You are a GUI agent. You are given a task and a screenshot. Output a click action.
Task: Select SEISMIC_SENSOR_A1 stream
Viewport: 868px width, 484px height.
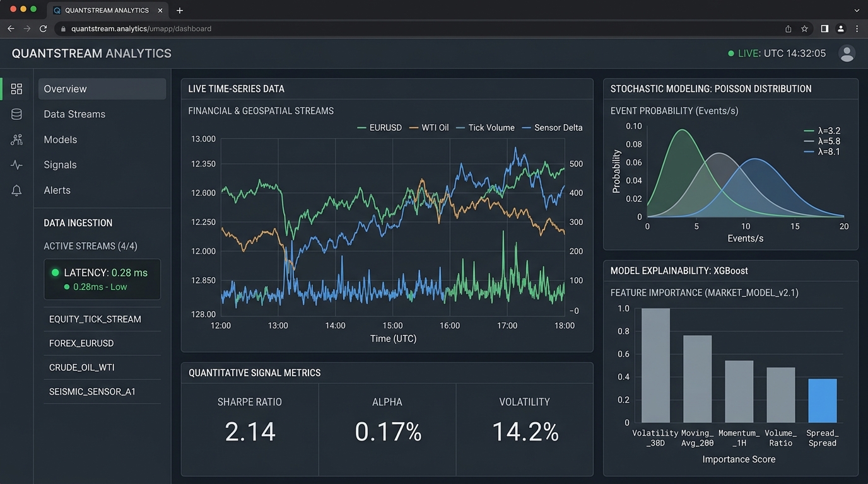pyautogui.click(x=102, y=391)
